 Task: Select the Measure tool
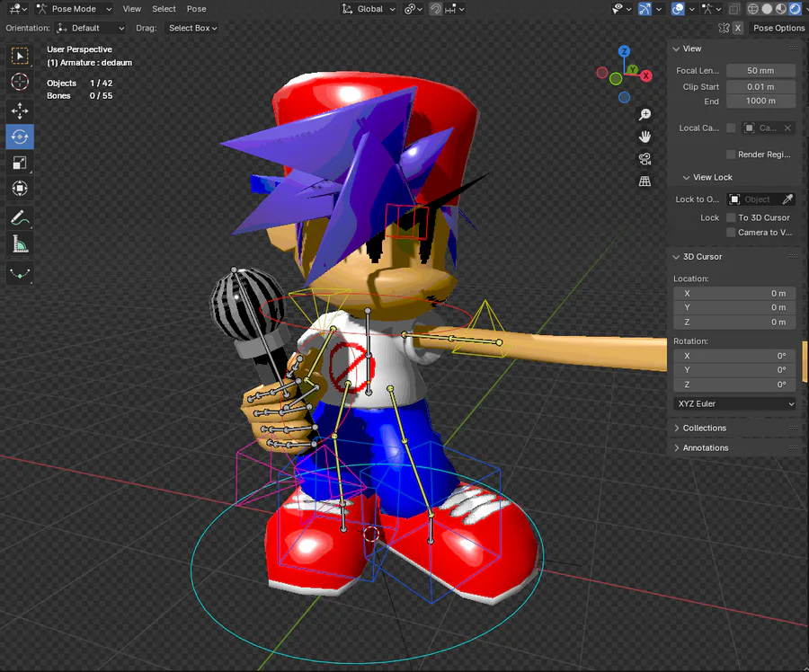[x=20, y=244]
